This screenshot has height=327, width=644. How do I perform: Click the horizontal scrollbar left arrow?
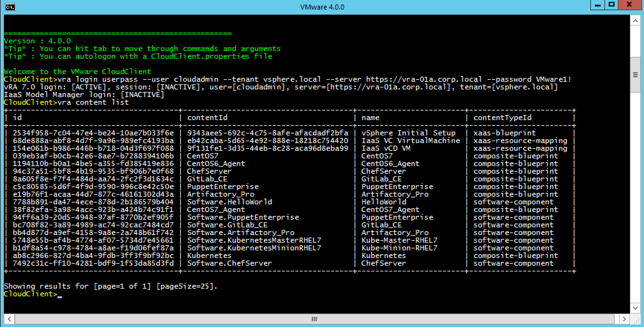[9, 319]
